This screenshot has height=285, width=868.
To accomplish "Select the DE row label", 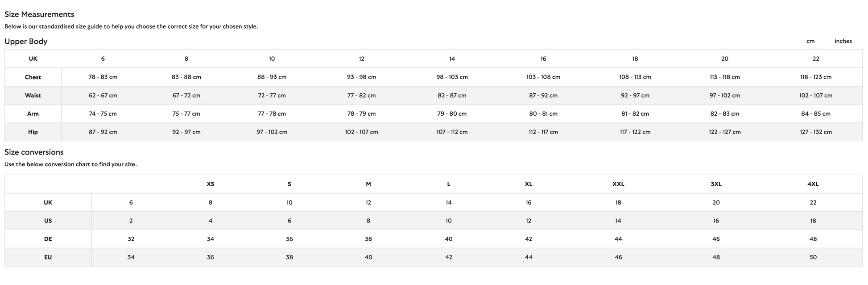I will pyautogui.click(x=48, y=239).
